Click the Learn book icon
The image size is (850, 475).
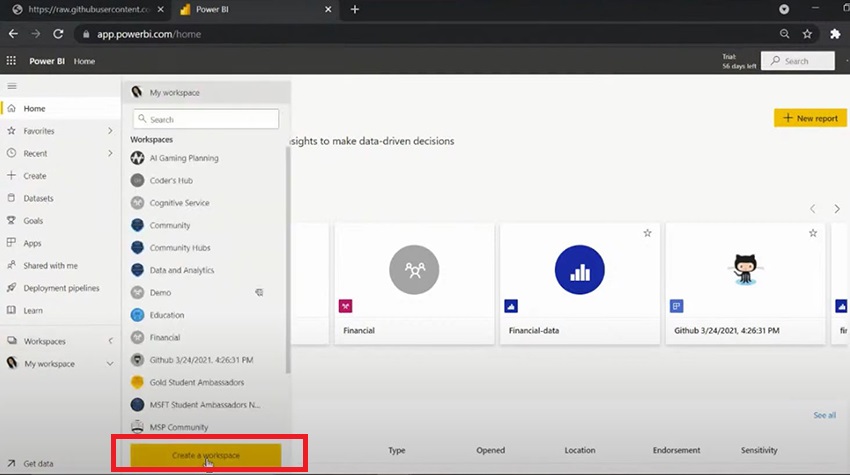(x=11, y=310)
